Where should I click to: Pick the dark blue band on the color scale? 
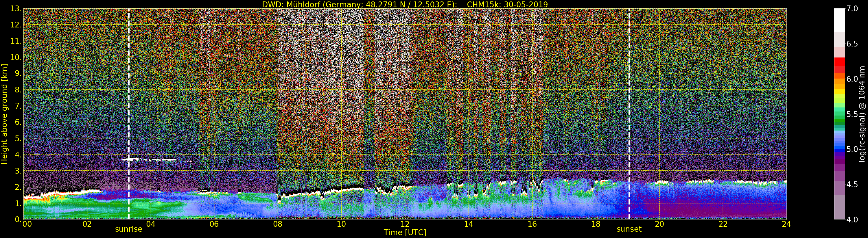[x=839, y=151]
